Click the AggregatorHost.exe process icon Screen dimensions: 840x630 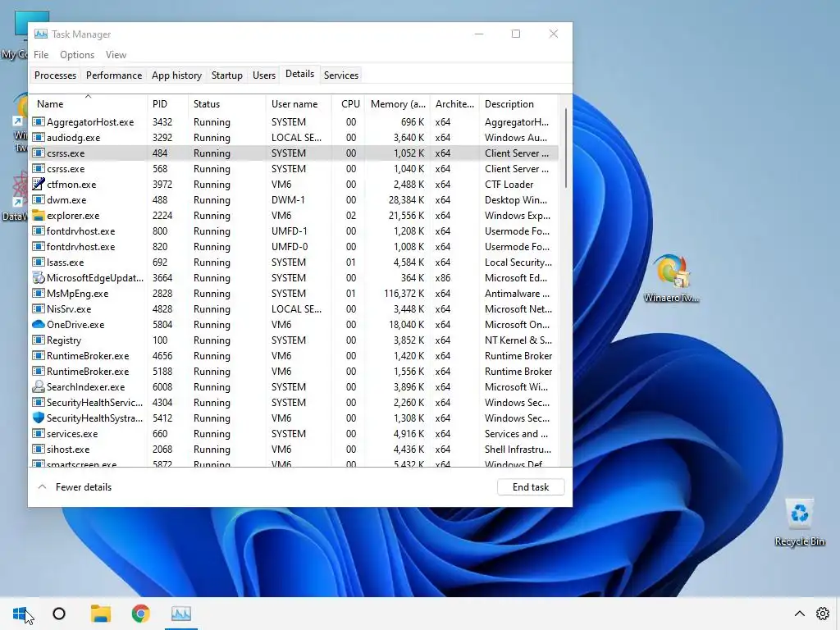pyautogui.click(x=38, y=122)
